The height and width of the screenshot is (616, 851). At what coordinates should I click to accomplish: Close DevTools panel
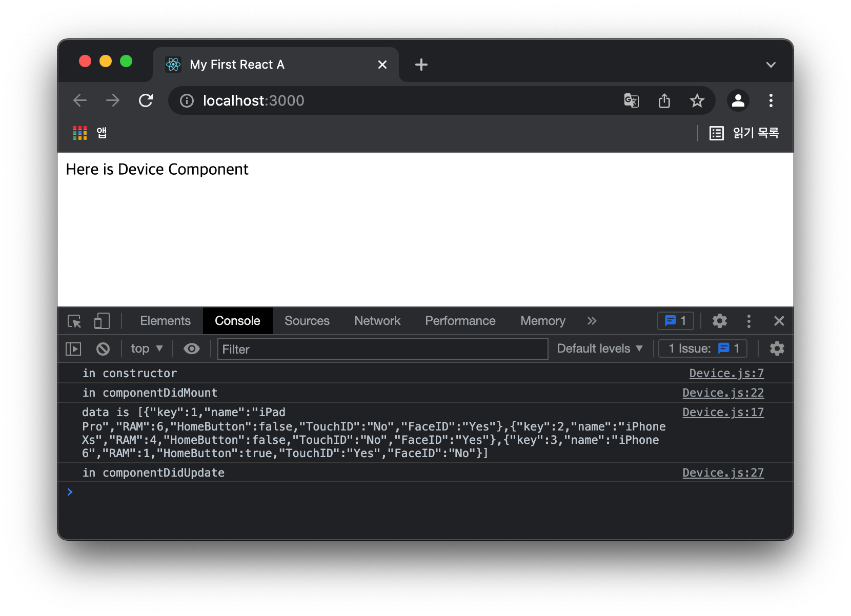pos(779,321)
